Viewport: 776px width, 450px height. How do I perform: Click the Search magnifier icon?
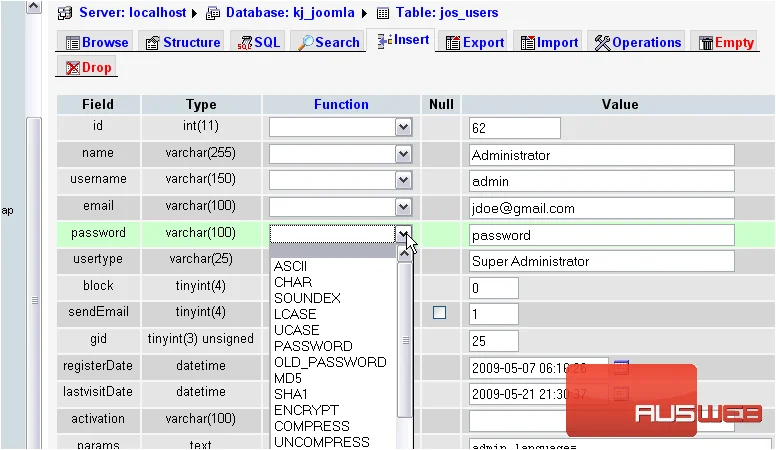pos(305,43)
